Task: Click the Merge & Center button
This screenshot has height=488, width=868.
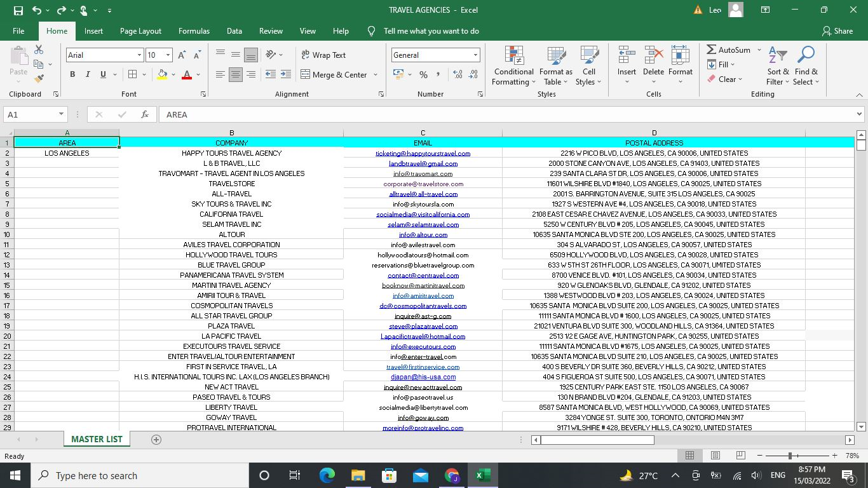Action: (335, 74)
